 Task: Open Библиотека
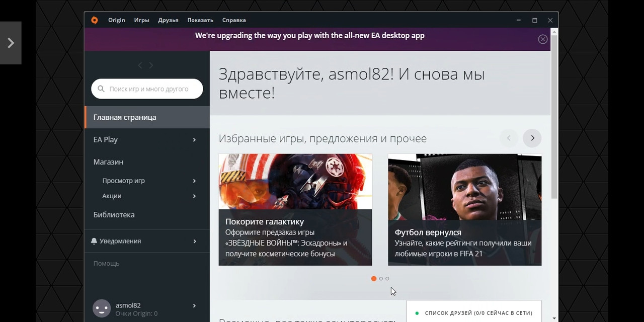(x=114, y=215)
